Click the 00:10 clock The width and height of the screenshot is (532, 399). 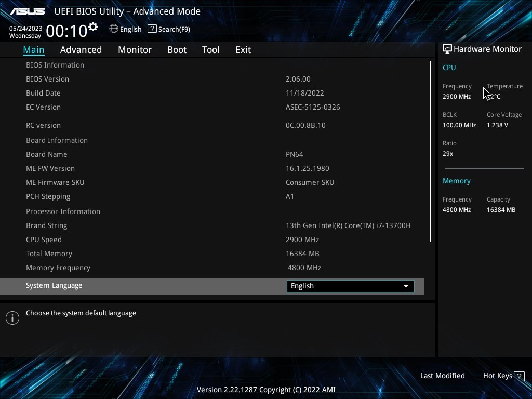pyautogui.click(x=66, y=31)
